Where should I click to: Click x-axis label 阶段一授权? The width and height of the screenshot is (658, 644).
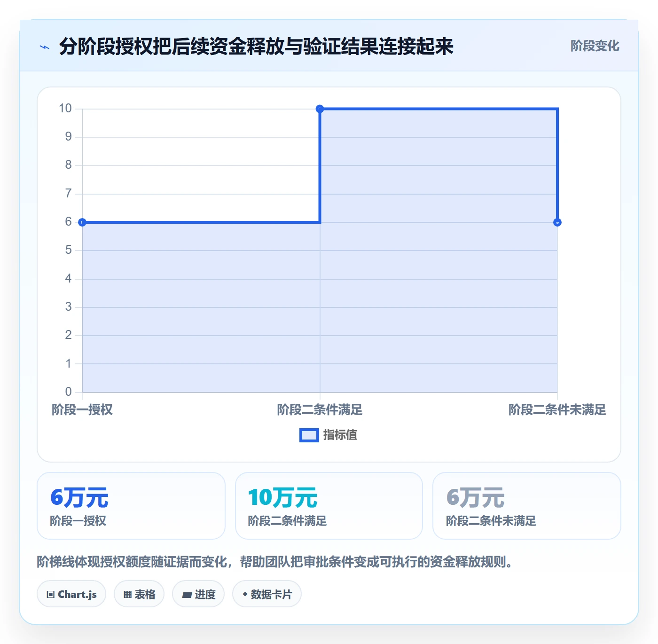click(82, 410)
